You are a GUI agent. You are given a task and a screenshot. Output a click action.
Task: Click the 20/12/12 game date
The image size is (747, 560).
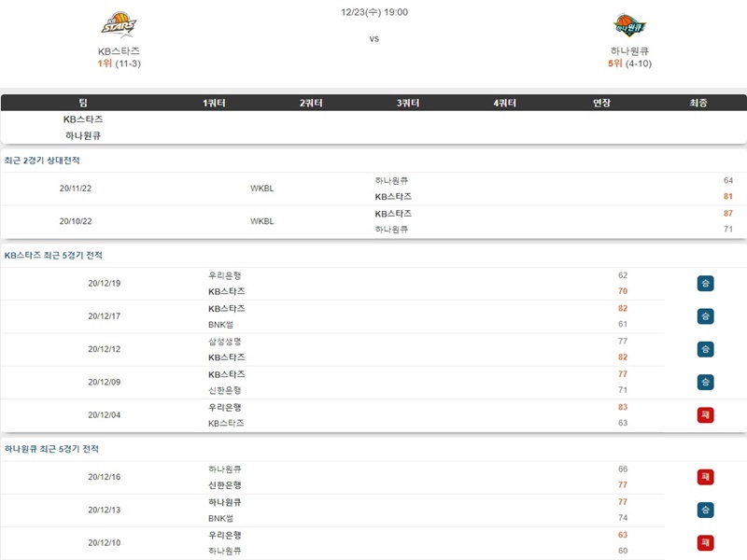click(x=105, y=349)
